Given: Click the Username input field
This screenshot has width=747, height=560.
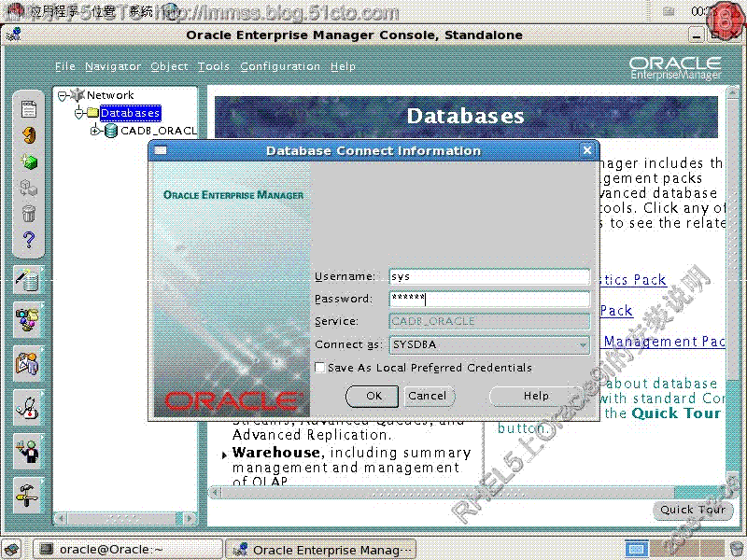Looking at the screenshot, I should 489,276.
